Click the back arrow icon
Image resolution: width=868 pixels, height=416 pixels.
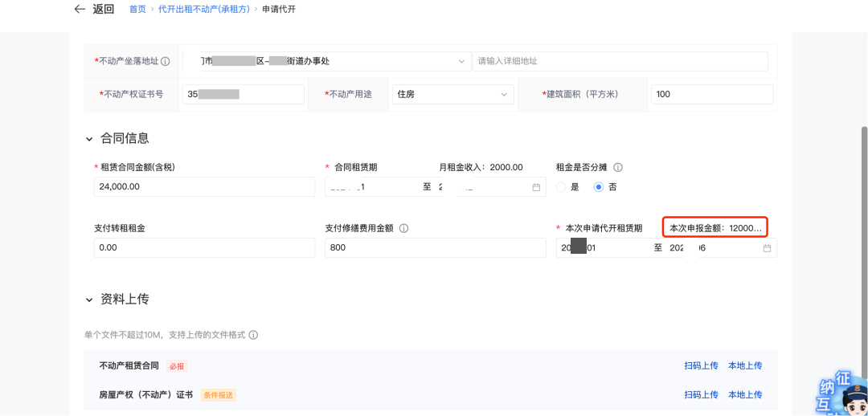(80, 10)
